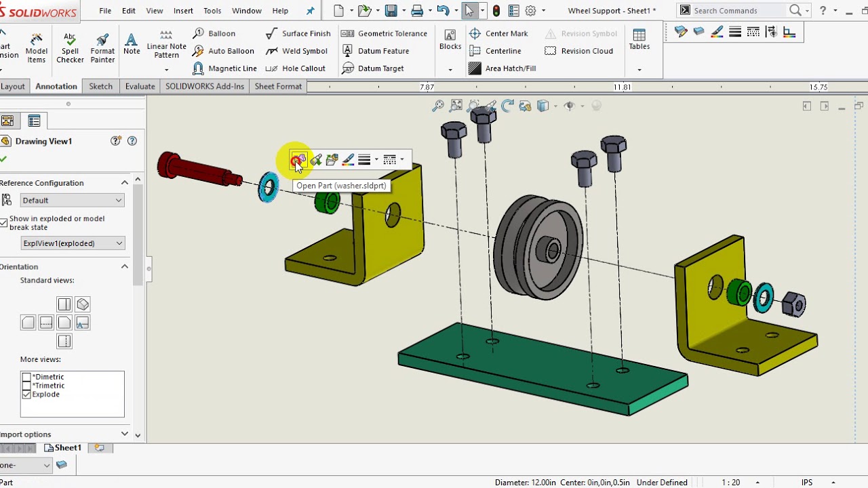The height and width of the screenshot is (488, 868).
Task: Click the Balloon annotation tool
Action: point(214,33)
